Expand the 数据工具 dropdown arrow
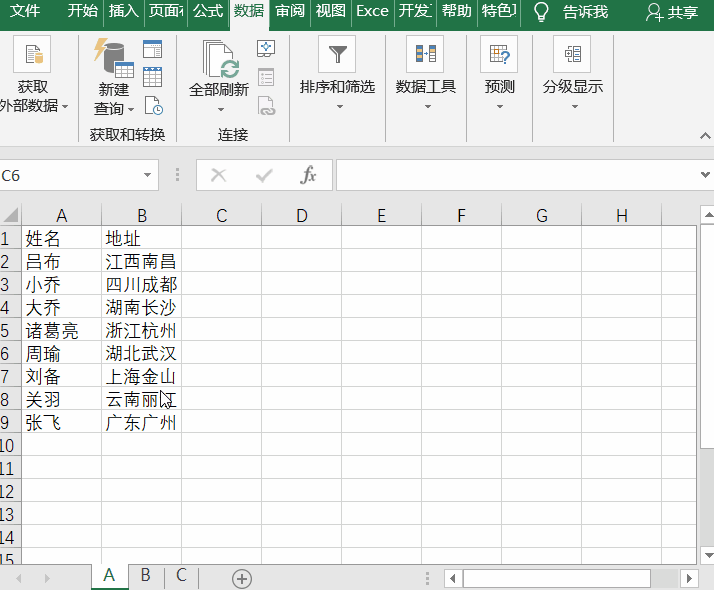714x590 pixels. tap(428, 107)
